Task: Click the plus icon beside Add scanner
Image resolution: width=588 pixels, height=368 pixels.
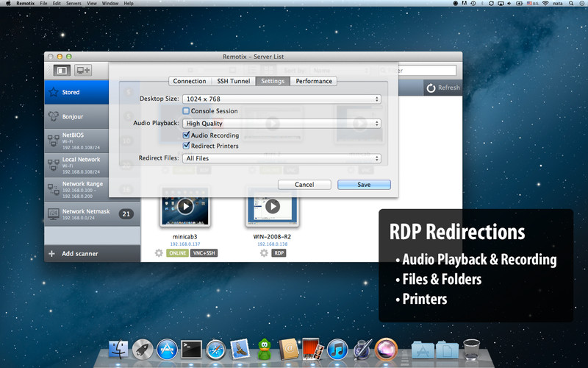Action: (51, 254)
